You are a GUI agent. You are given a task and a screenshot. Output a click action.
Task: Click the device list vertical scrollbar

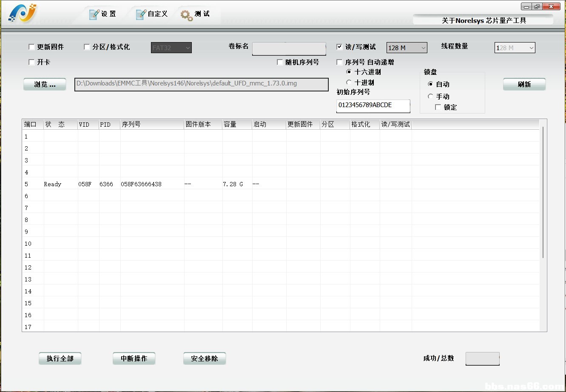(x=543, y=192)
